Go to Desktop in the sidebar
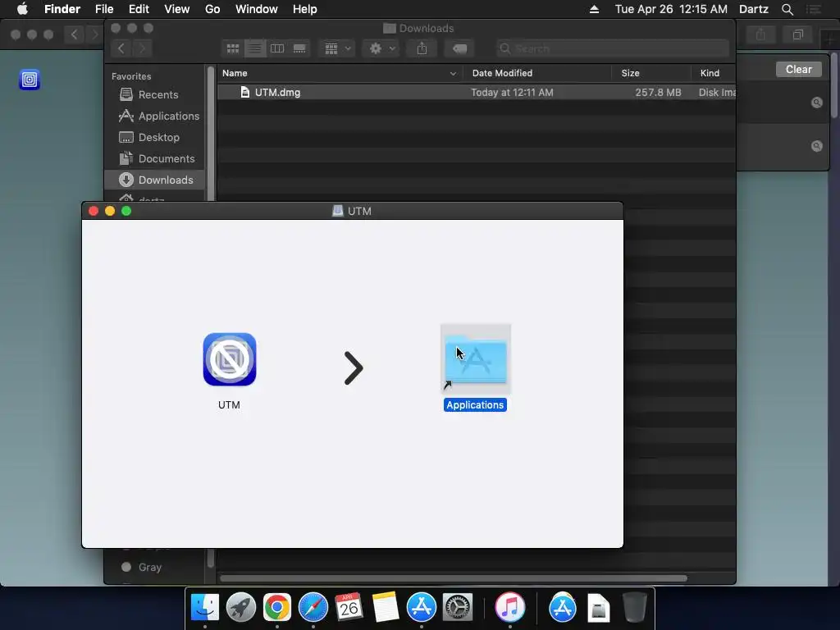This screenshot has width=840, height=630. coord(149,138)
